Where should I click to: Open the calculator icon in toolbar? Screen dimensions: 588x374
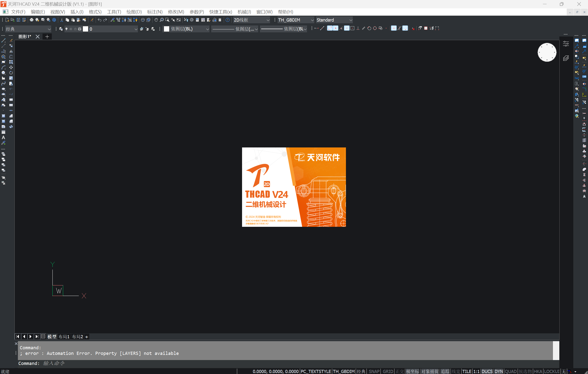[220, 20]
